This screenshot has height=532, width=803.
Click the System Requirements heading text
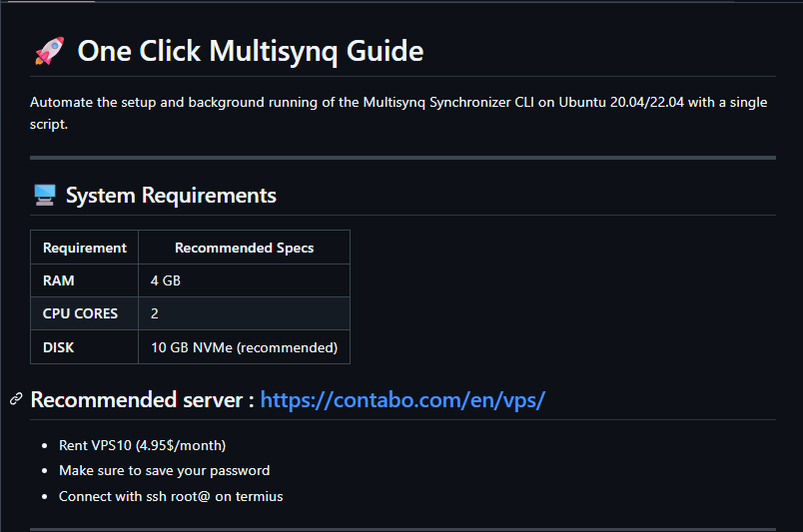pyautogui.click(x=171, y=196)
